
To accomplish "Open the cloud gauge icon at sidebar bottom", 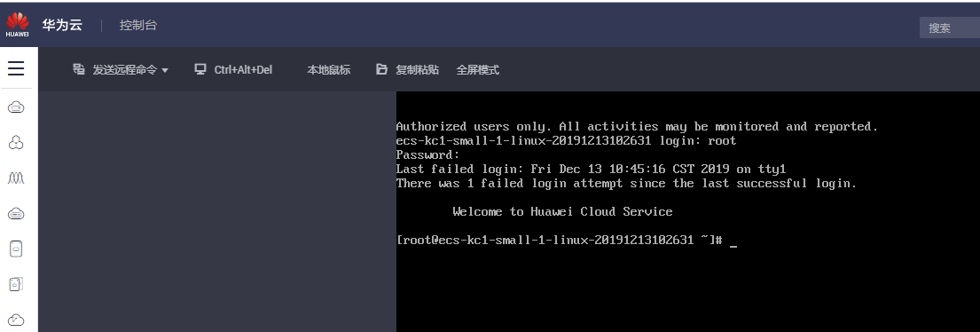I will (16, 320).
